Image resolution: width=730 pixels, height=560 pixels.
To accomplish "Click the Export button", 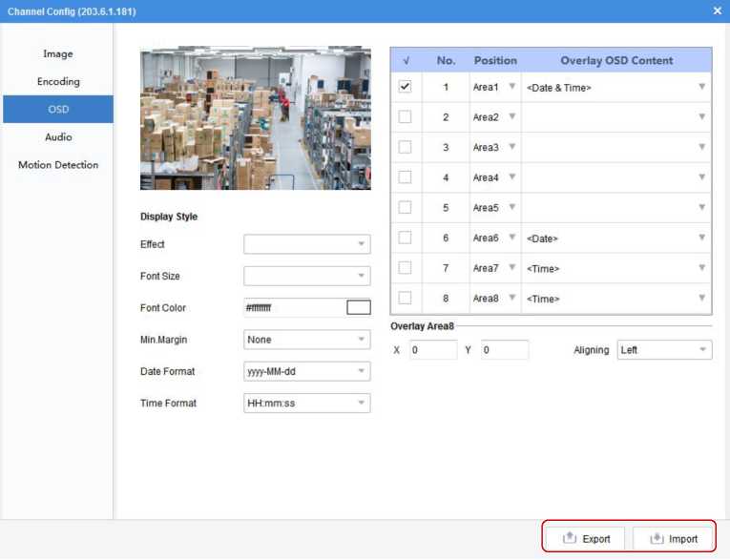I will point(586,538).
